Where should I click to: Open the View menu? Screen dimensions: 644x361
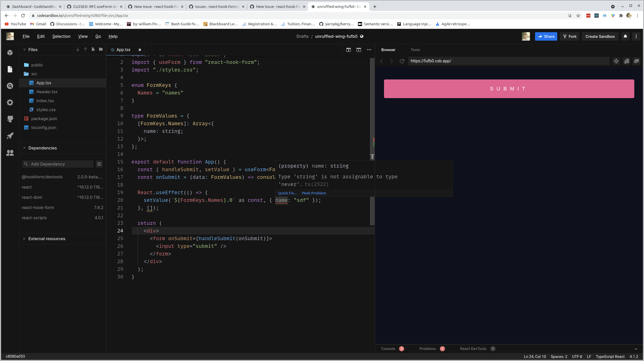point(82,36)
